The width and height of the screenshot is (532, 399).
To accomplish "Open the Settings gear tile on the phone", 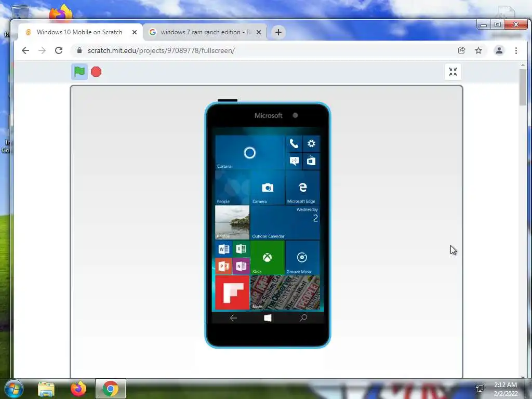I will [x=311, y=143].
